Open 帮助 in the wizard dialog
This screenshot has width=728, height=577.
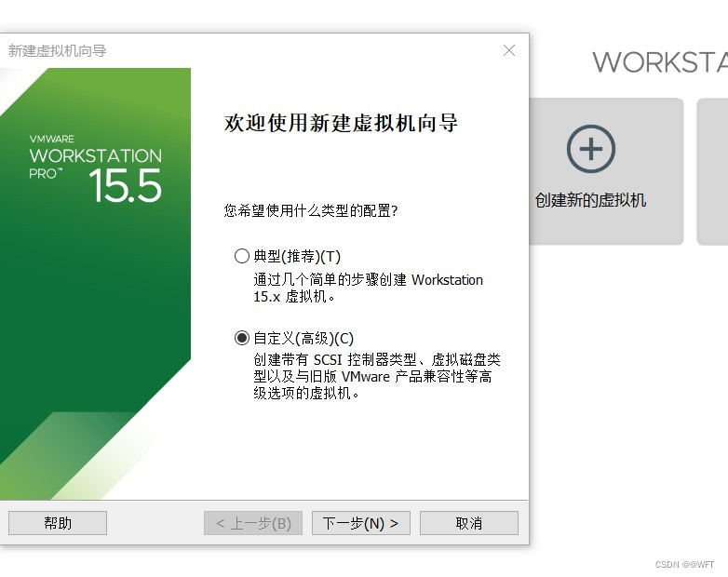(x=58, y=523)
